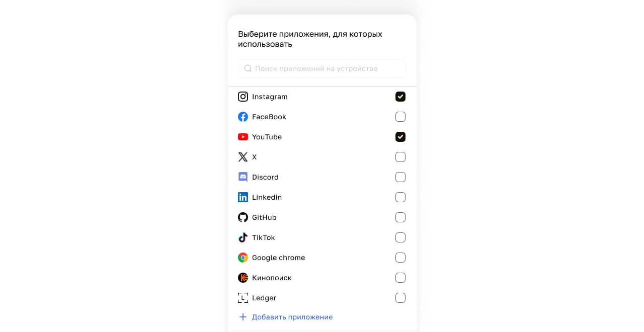644x332 pixels.
Task: Click the X logo icon
Action: click(243, 157)
